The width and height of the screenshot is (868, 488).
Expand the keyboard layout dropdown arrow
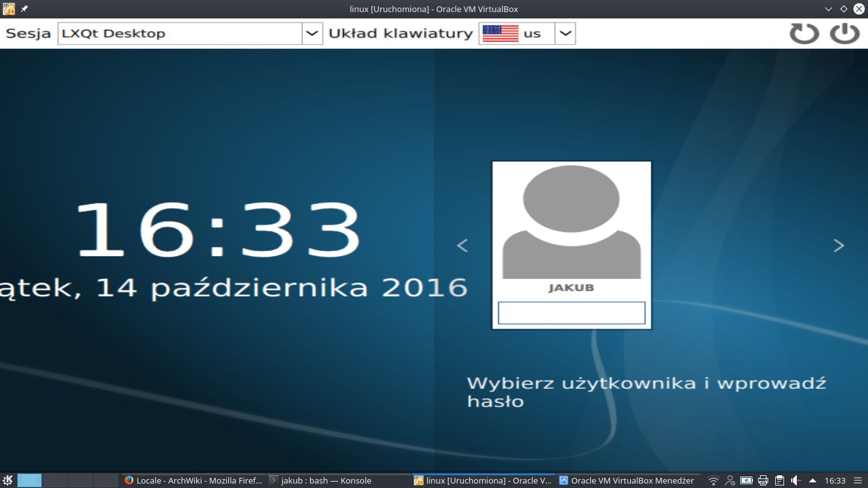point(565,34)
